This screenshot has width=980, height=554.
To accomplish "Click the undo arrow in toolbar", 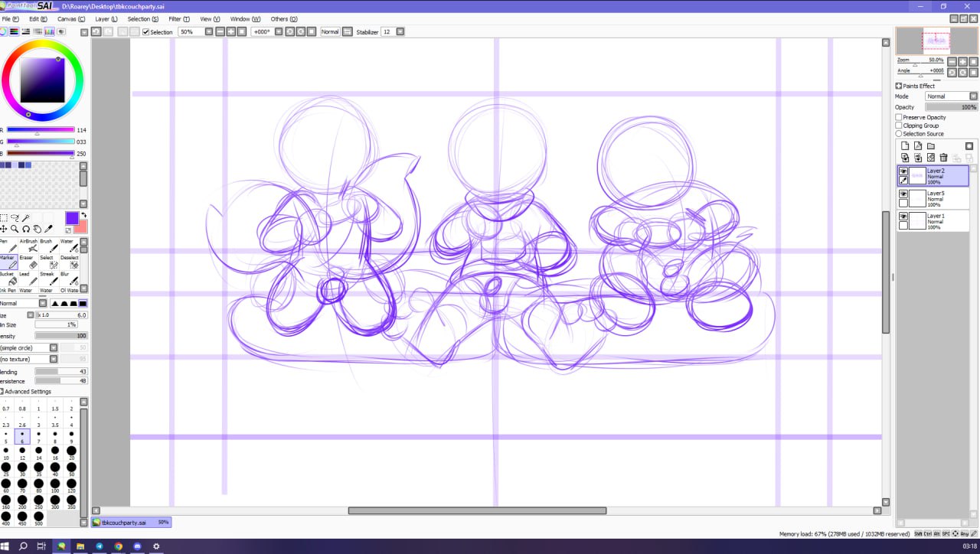I will [96, 31].
